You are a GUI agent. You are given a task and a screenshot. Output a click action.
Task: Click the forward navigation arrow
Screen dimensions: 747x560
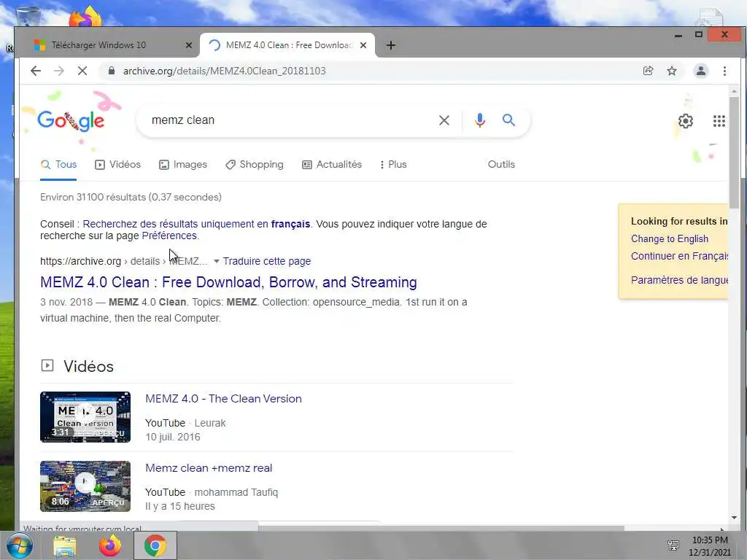[59, 71]
